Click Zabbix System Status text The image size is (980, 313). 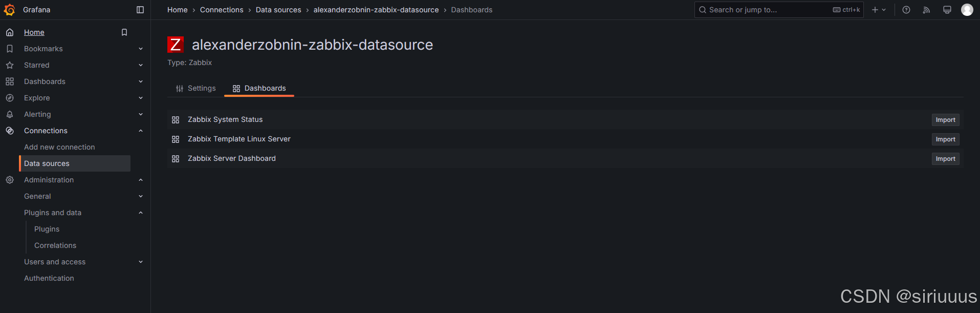pyautogui.click(x=225, y=119)
